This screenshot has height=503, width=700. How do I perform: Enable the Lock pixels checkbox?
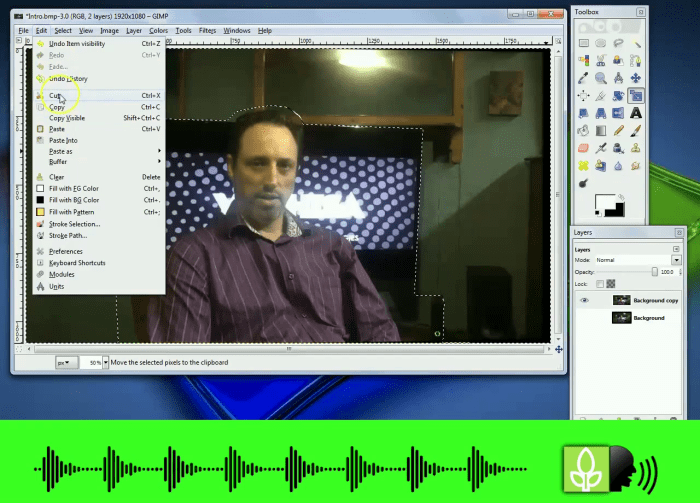[599, 284]
